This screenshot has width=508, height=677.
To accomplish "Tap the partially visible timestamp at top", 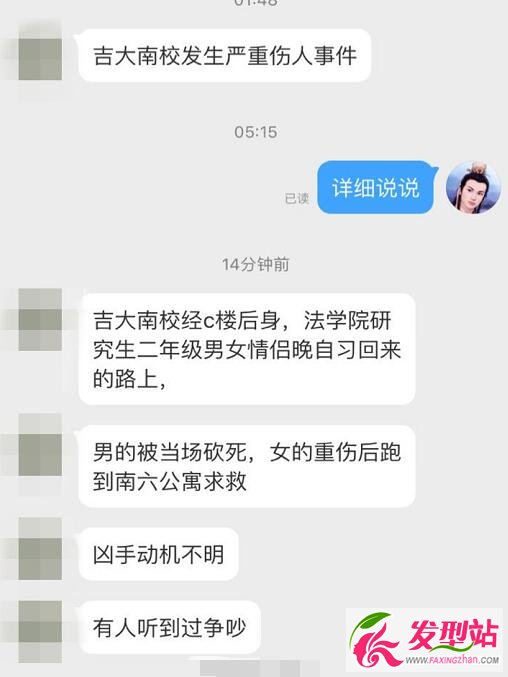I will click(x=256, y=3).
